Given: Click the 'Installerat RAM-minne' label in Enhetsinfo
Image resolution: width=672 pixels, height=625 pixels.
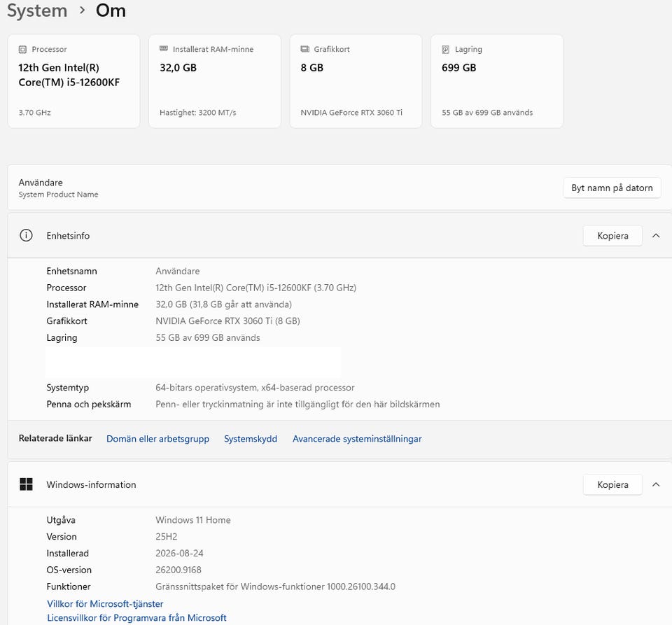Looking at the screenshot, I should [x=92, y=304].
